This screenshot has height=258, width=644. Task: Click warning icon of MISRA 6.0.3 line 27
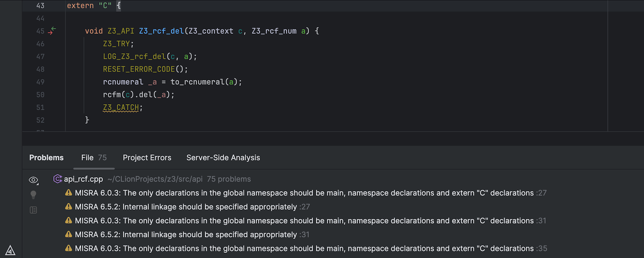click(x=69, y=193)
